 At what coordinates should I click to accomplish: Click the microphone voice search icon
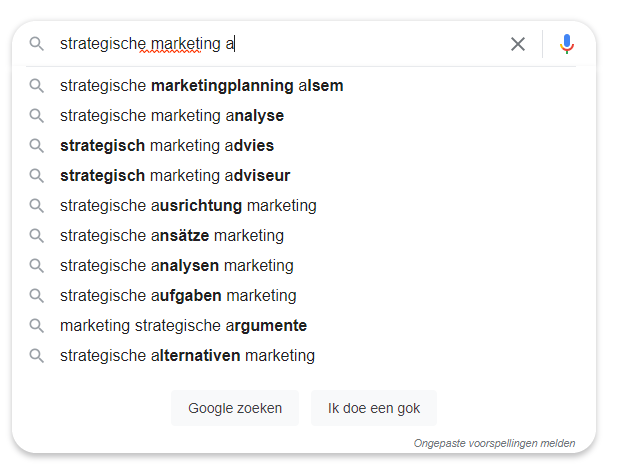click(x=567, y=44)
